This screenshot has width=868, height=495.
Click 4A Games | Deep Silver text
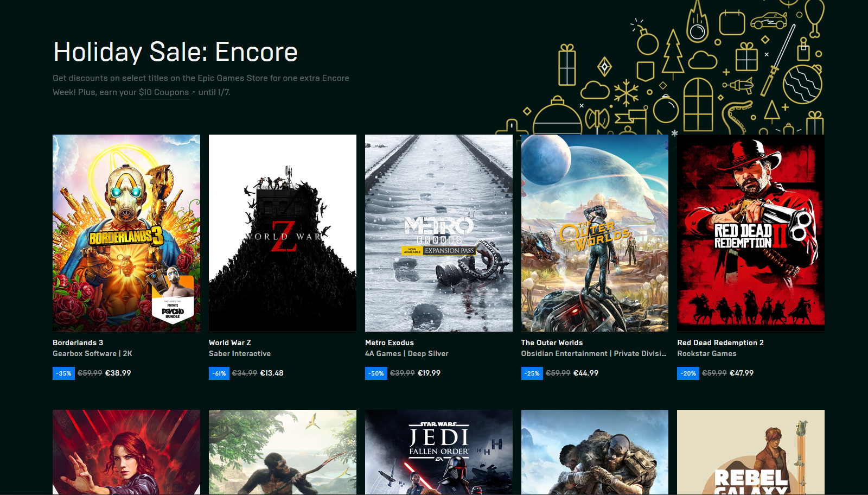[x=407, y=353]
